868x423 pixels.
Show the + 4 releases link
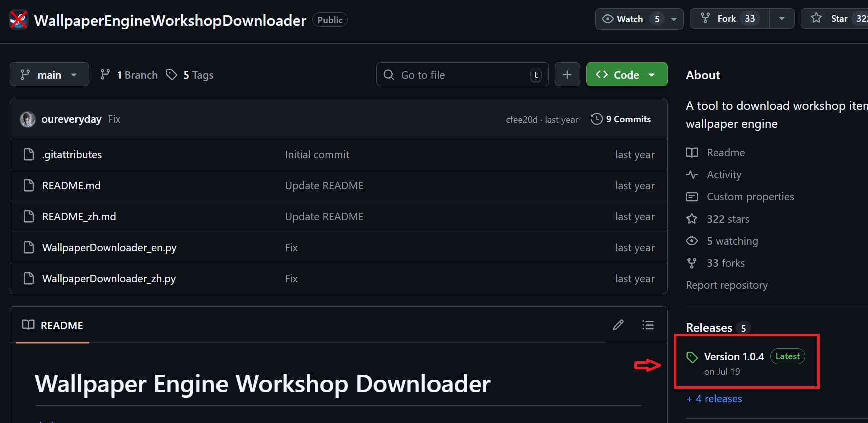coord(714,399)
